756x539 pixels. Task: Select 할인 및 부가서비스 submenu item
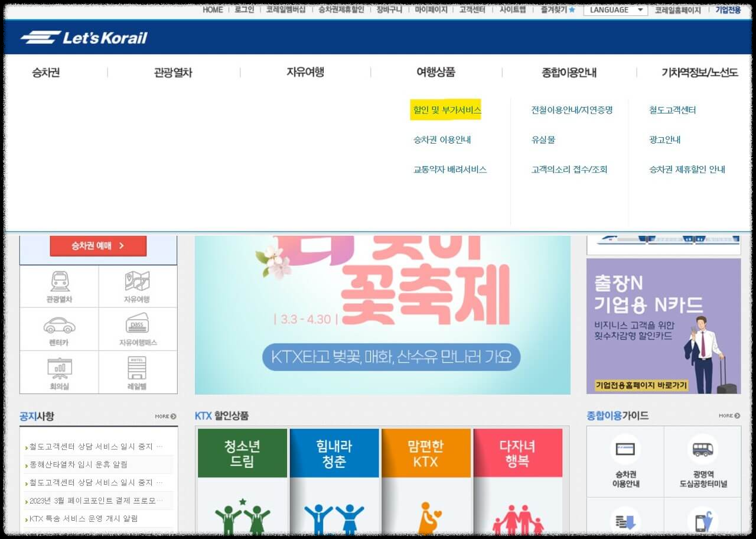pyautogui.click(x=447, y=110)
